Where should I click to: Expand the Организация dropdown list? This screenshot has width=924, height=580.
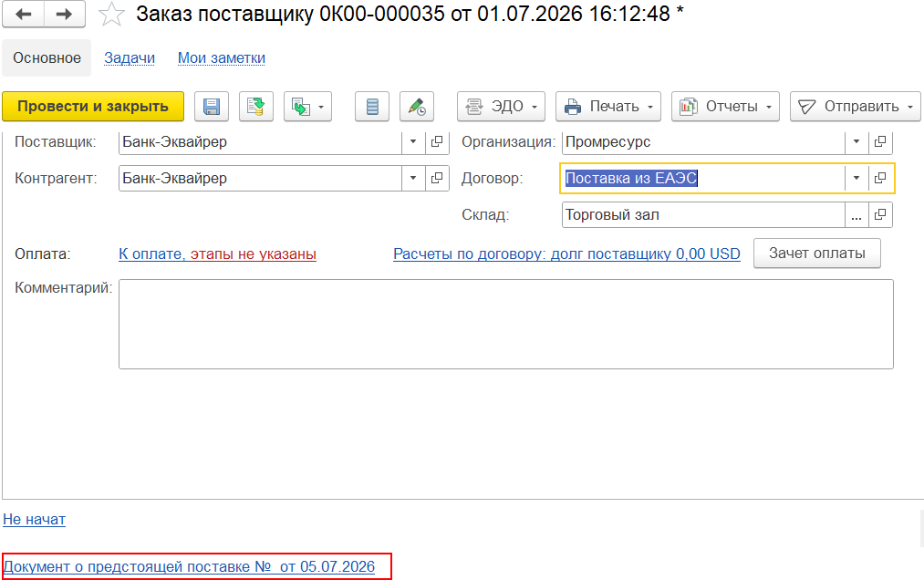[x=857, y=142]
